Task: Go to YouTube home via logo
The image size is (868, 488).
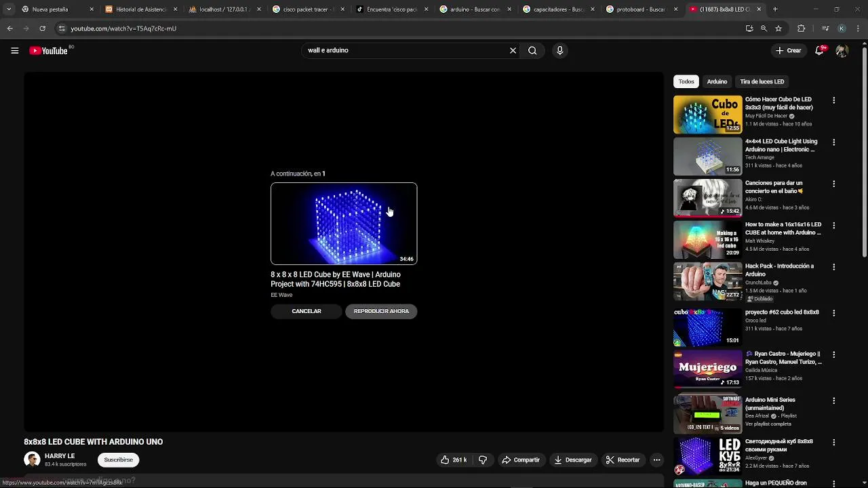Action: (x=48, y=51)
